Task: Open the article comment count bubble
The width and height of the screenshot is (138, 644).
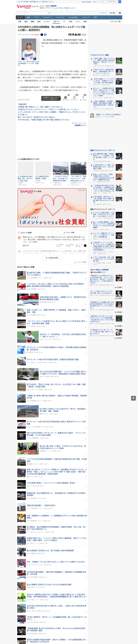Action: click(x=32, y=35)
